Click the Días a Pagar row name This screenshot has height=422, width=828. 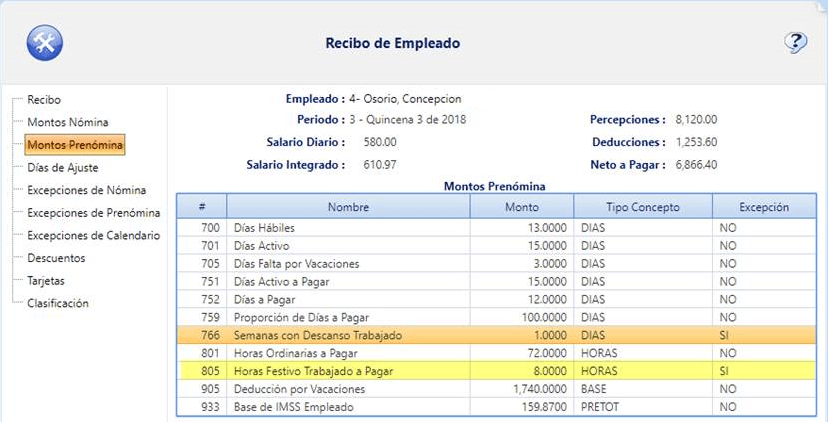[x=264, y=299]
